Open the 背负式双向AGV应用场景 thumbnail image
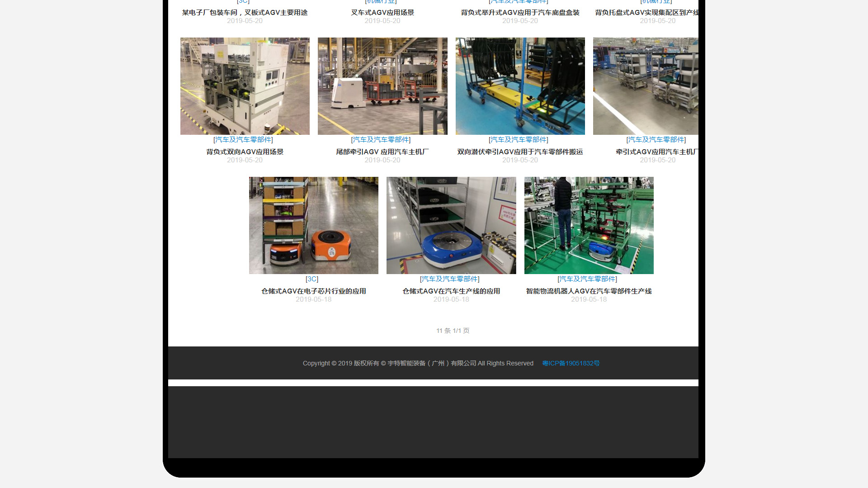This screenshot has height=488, width=868. click(x=245, y=86)
